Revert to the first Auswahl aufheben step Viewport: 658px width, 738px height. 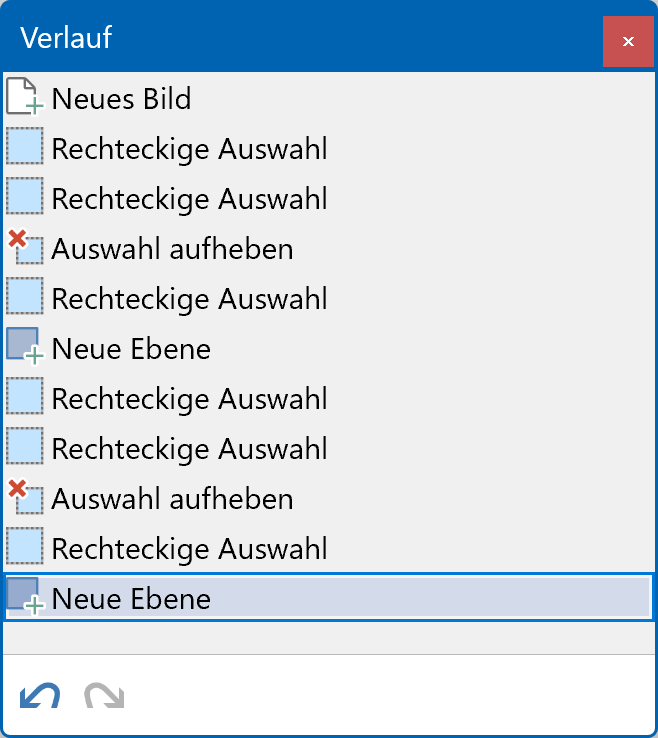tap(172, 249)
